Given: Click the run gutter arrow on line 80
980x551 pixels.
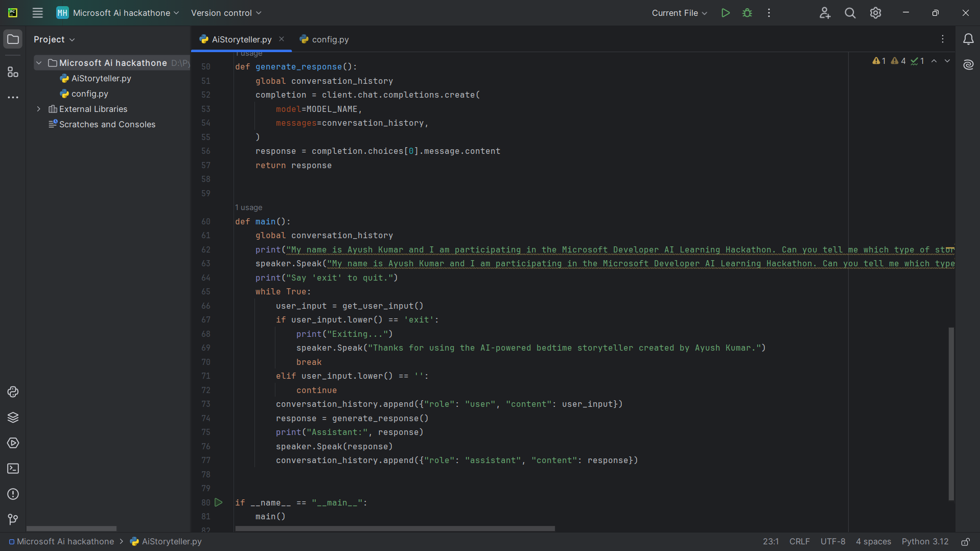Looking at the screenshot, I should pos(219,502).
